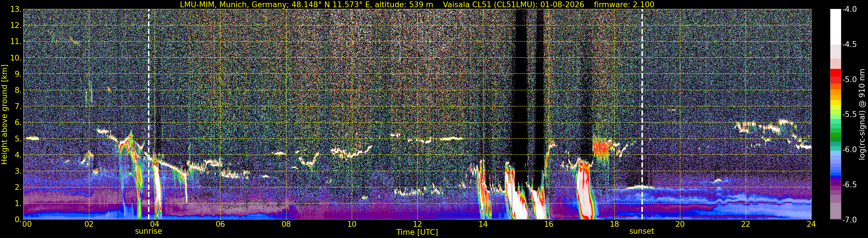Click the white dashed sunrise marker line
The image size is (868, 238).
tap(149, 114)
